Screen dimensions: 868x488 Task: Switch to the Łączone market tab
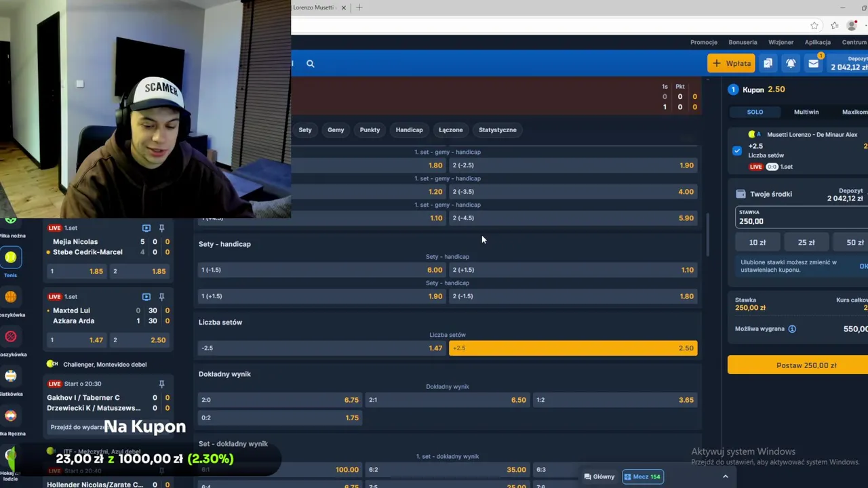click(x=450, y=130)
